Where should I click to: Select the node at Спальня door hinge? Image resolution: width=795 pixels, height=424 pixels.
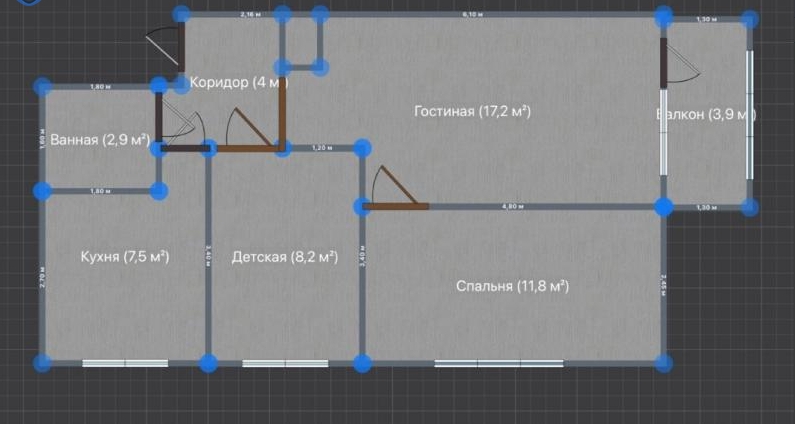point(362,206)
